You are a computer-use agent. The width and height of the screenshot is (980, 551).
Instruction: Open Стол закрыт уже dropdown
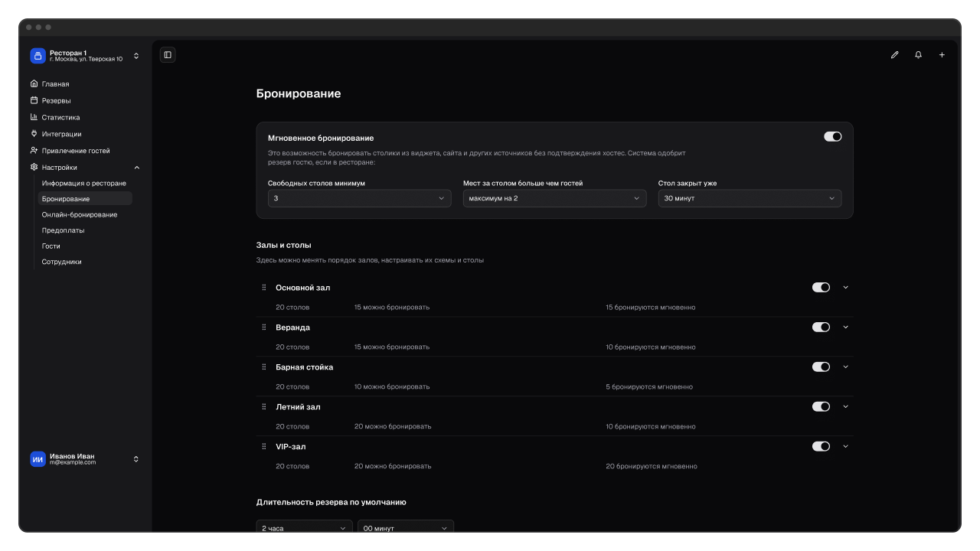750,198
